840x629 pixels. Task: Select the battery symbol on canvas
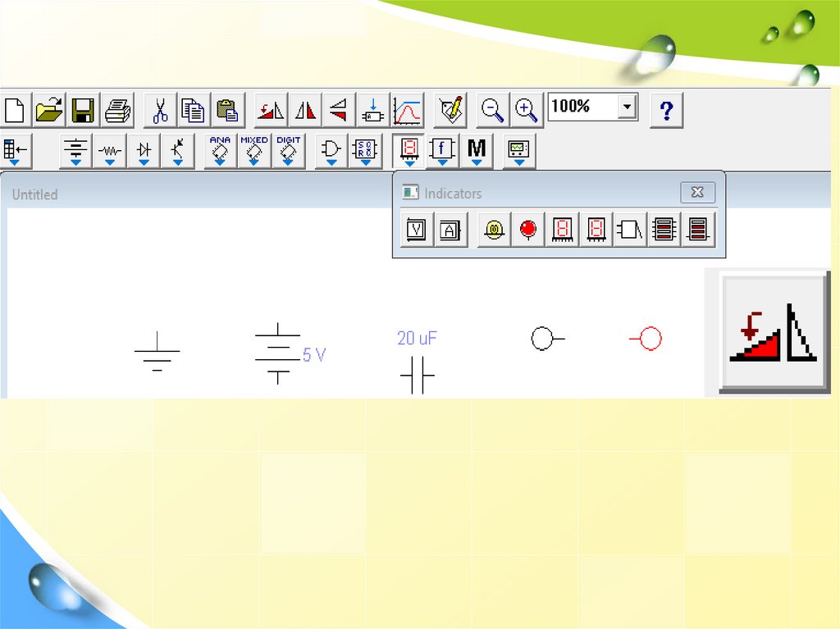pyautogui.click(x=277, y=353)
